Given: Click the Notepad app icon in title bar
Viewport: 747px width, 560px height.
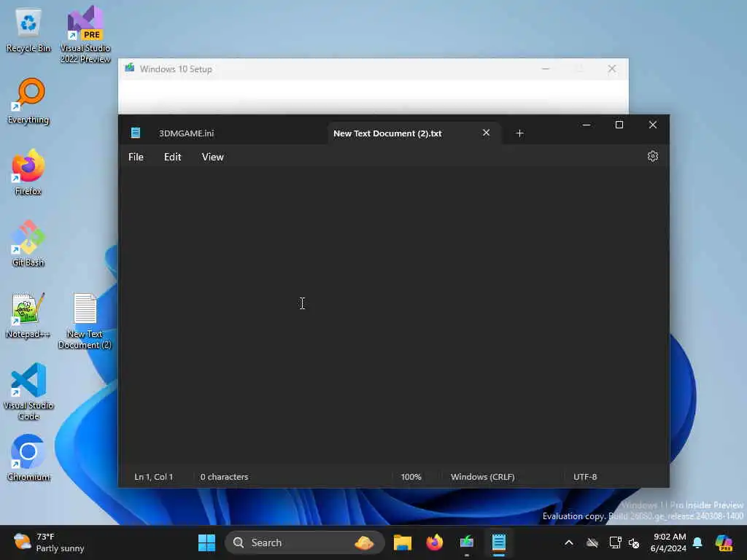Looking at the screenshot, I should click(x=136, y=133).
